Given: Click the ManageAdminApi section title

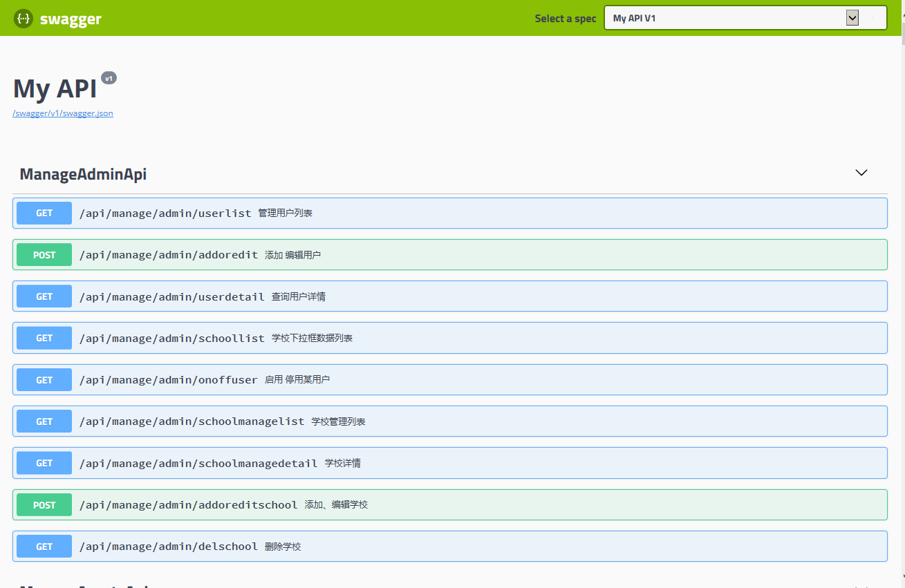Looking at the screenshot, I should point(83,174).
